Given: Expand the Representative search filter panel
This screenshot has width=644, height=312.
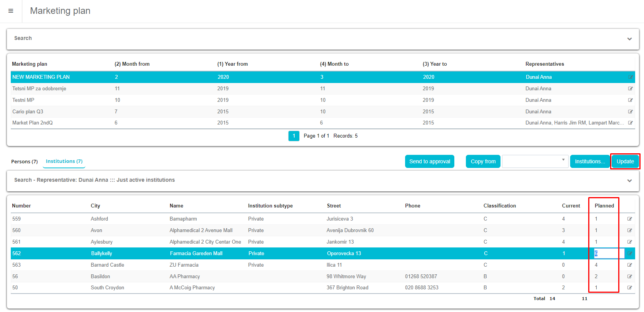Looking at the screenshot, I should [629, 181].
